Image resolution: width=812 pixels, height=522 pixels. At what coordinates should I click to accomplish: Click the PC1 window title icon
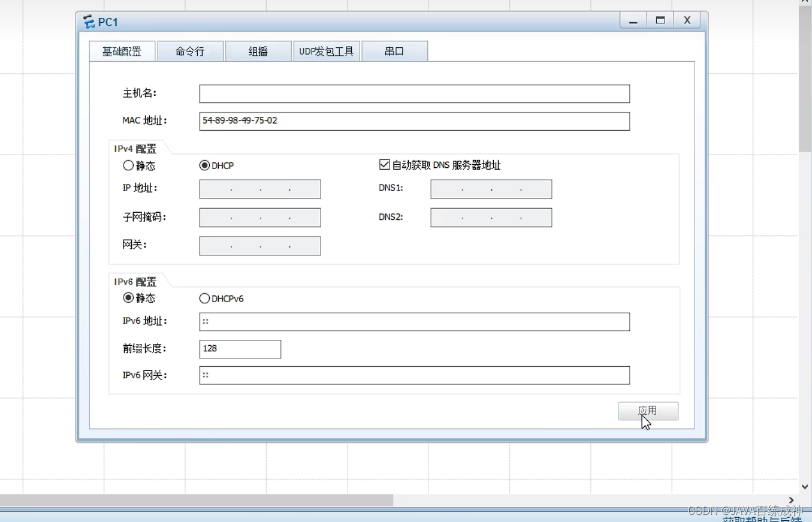pos(89,22)
